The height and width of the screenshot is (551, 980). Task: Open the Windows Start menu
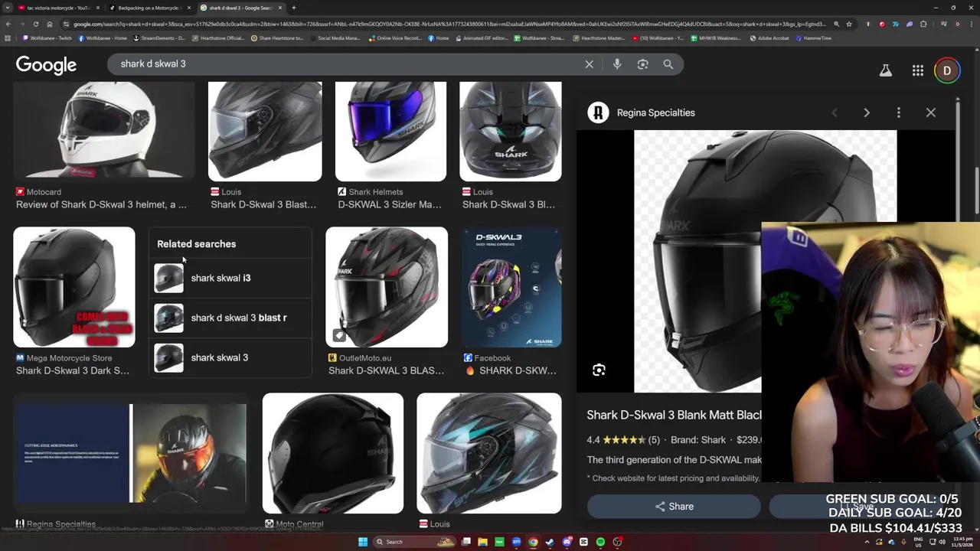click(x=363, y=542)
